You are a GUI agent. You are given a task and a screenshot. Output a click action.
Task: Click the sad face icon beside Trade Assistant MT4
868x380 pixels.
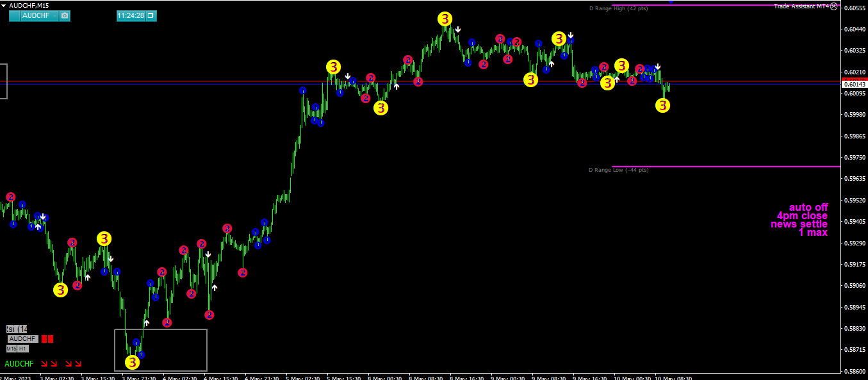[833, 6]
